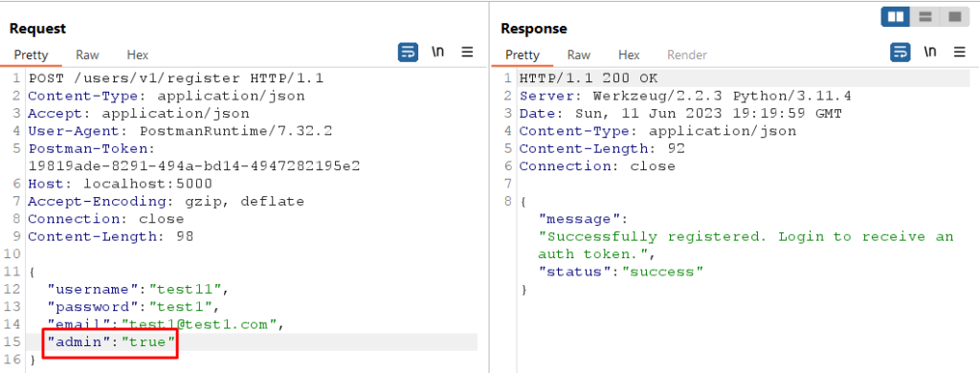
Task: Click Connection: close in Response
Action: point(597,166)
